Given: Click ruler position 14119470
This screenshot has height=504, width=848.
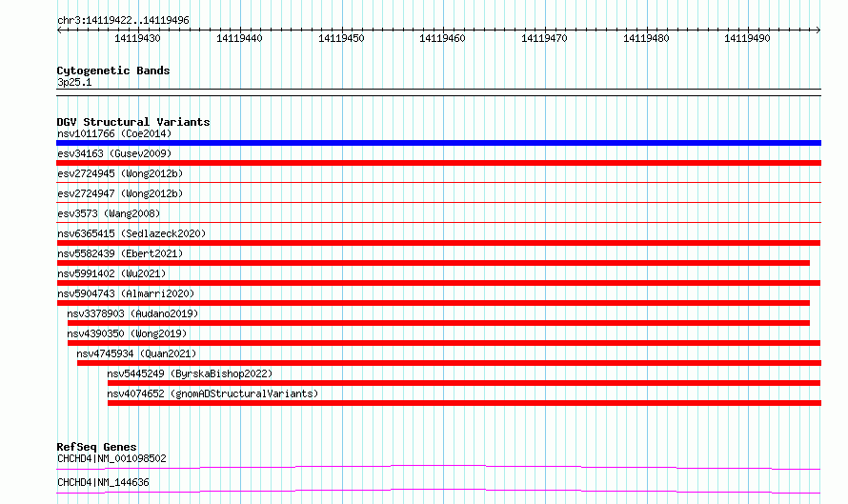Looking at the screenshot, I should click(544, 38).
